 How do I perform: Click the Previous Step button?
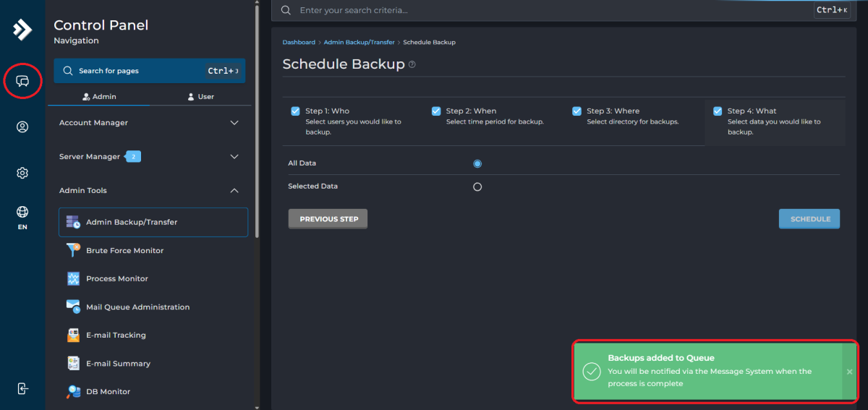(x=328, y=219)
